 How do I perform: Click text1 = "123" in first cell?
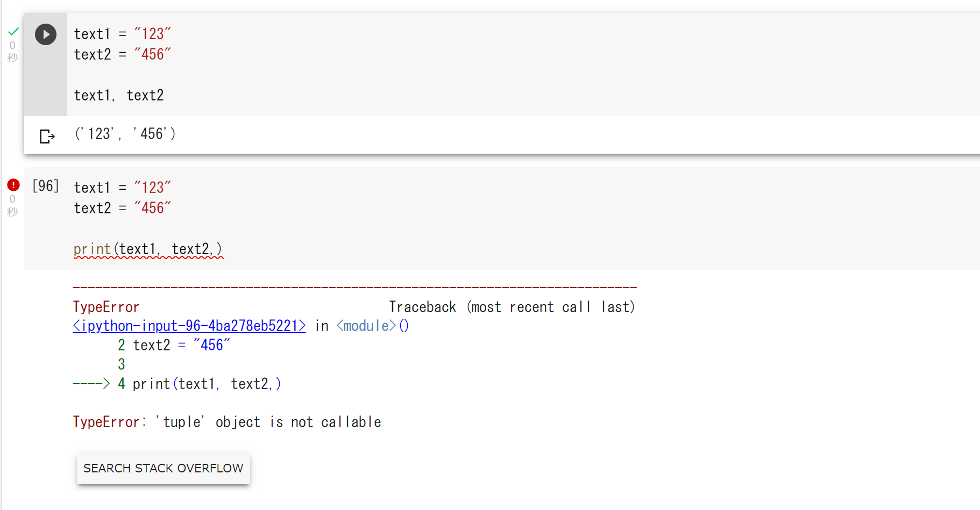(122, 34)
